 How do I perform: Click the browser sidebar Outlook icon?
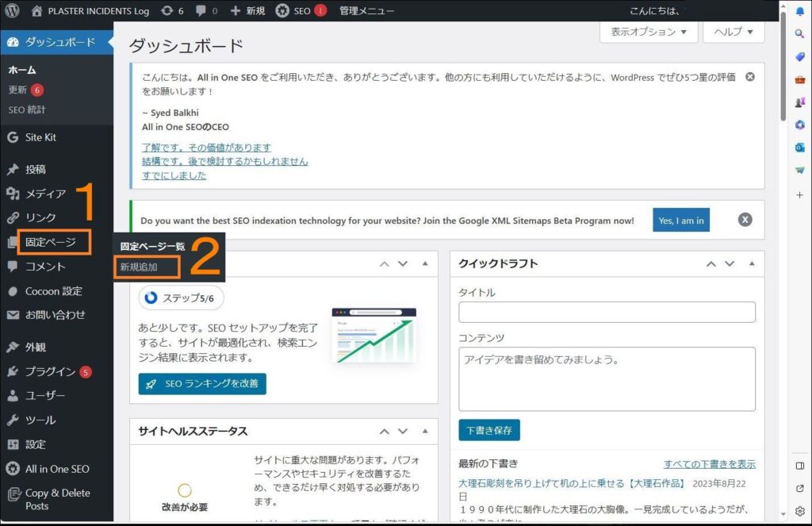(x=800, y=148)
